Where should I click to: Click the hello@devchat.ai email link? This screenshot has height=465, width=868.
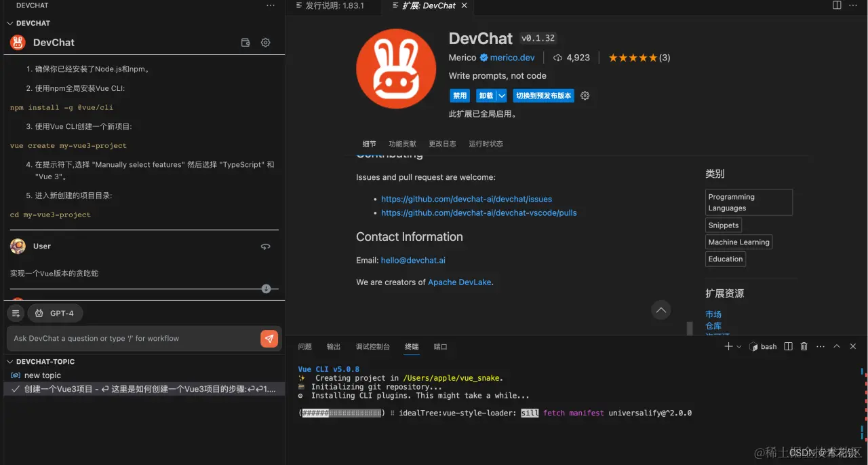[413, 260]
